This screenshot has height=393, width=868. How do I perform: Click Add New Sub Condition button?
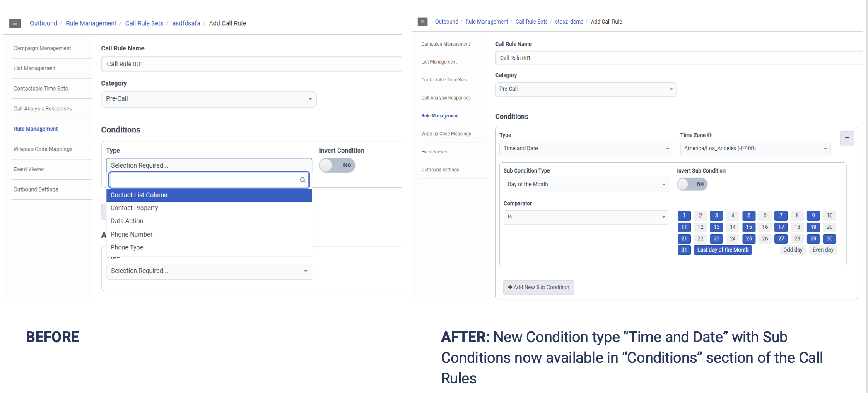pos(538,288)
